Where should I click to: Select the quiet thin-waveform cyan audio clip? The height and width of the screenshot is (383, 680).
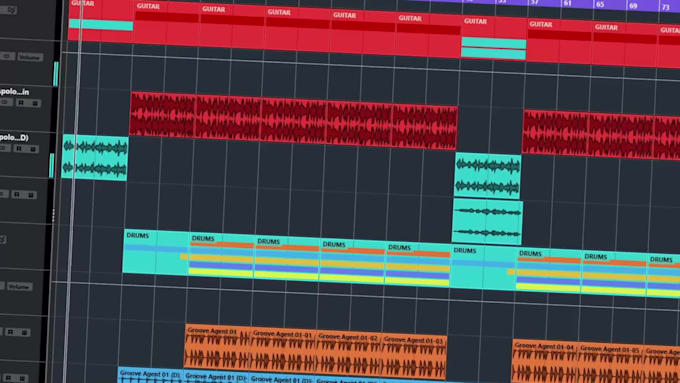(487, 222)
